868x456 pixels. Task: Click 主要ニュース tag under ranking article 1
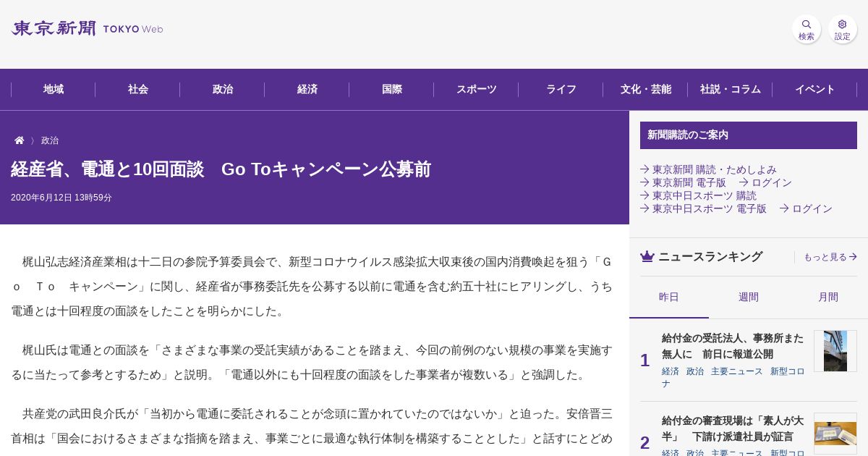click(737, 371)
